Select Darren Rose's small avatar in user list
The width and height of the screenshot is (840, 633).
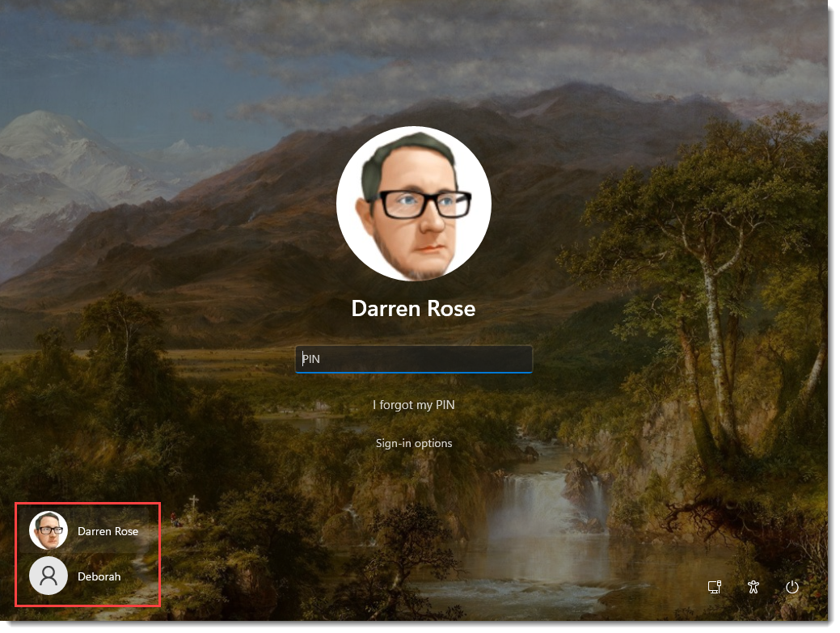tap(49, 531)
